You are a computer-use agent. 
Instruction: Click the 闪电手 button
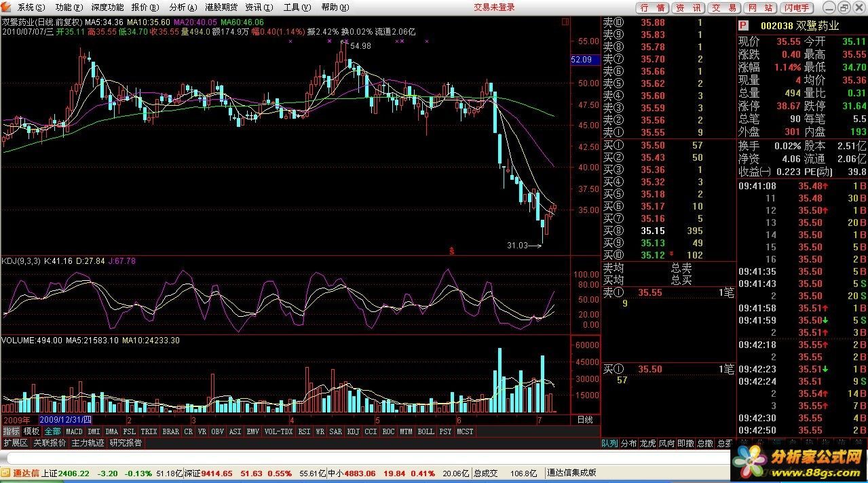click(x=796, y=8)
